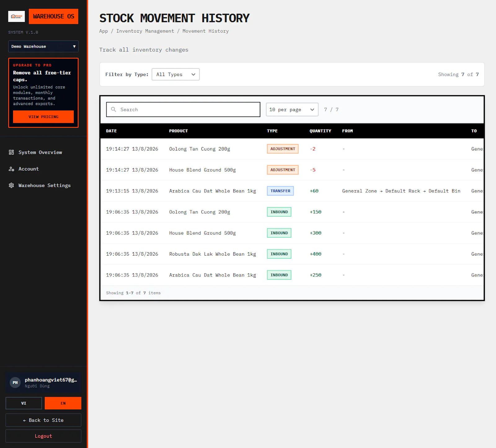Click the Raw warehouse logo icon

16,16
